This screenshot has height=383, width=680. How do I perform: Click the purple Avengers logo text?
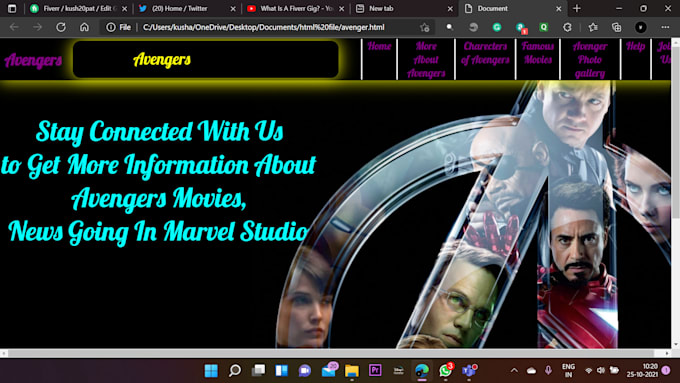click(33, 60)
